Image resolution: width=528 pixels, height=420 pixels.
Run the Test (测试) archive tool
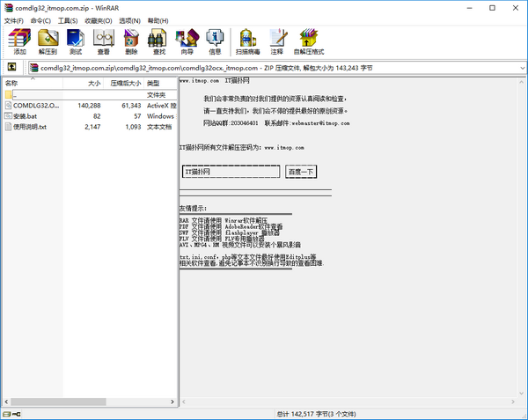(x=76, y=41)
